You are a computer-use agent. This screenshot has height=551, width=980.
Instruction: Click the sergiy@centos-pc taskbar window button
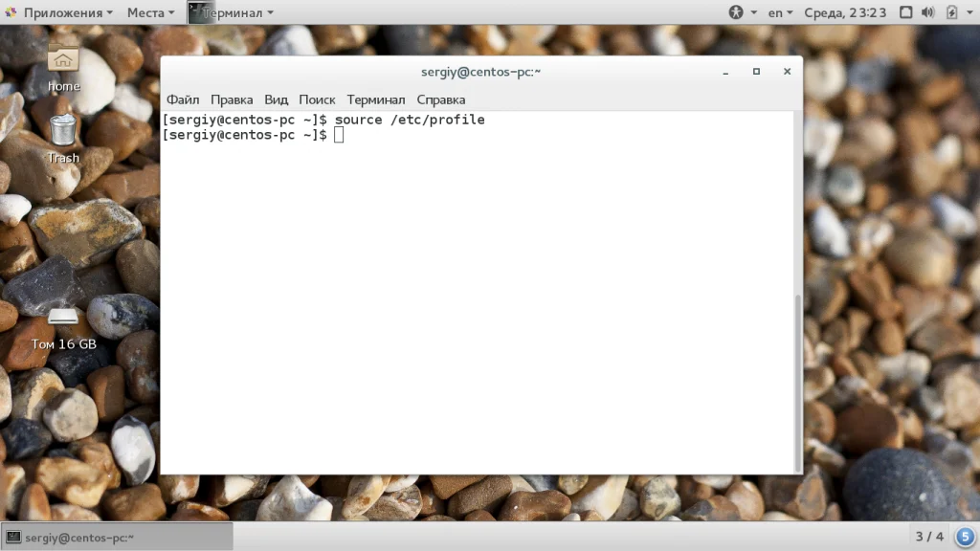pyautogui.click(x=117, y=538)
